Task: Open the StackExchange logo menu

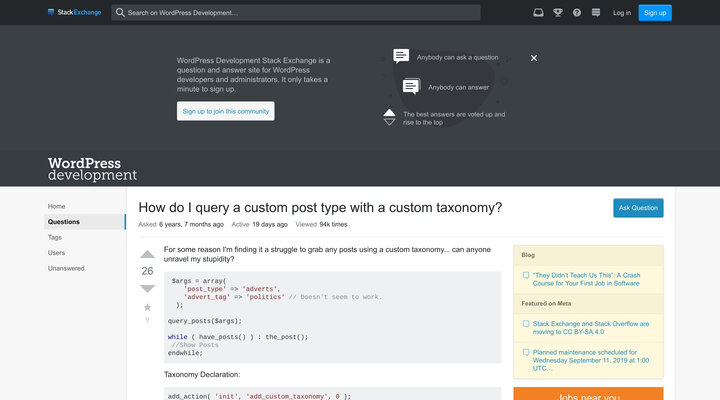Action: point(74,12)
